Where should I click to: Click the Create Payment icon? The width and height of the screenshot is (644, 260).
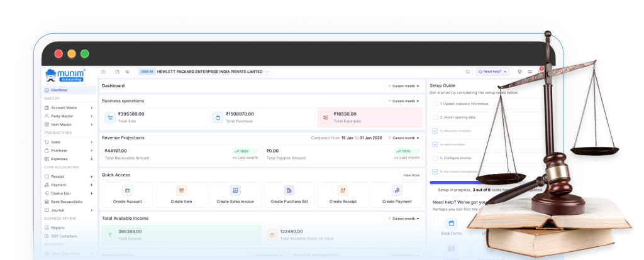point(396,190)
